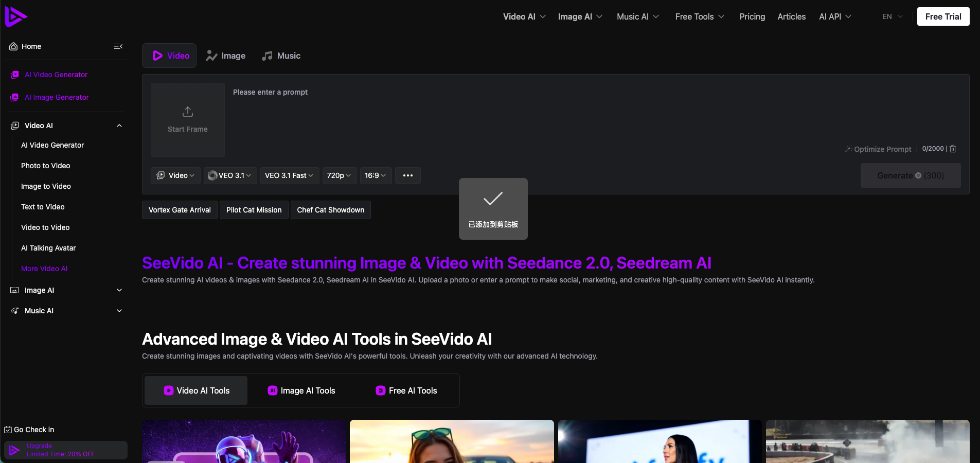Open the Video type dropdown
980x463 pixels.
pos(175,175)
